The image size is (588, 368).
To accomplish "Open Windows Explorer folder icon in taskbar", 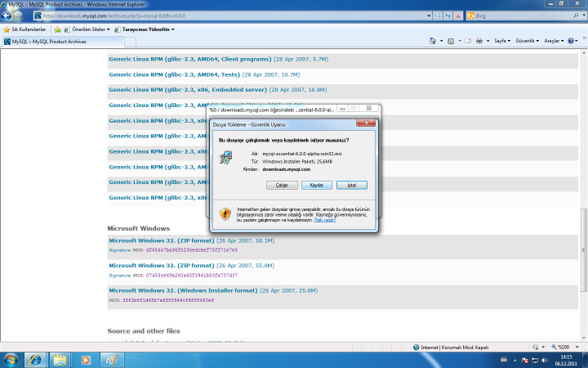I will pyautogui.click(x=60, y=359).
